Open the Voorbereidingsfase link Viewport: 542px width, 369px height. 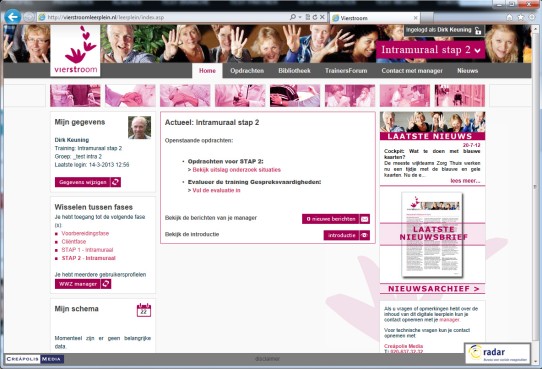(85, 233)
